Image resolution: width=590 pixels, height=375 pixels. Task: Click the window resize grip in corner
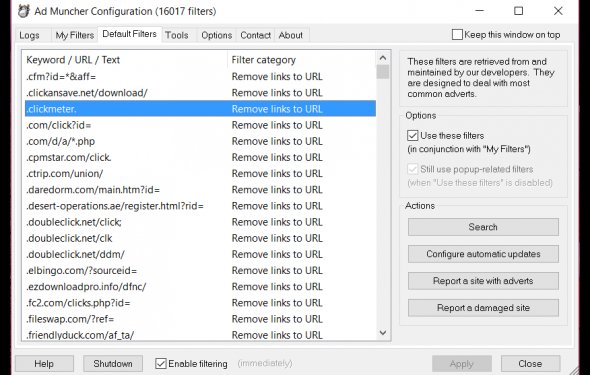575,370
